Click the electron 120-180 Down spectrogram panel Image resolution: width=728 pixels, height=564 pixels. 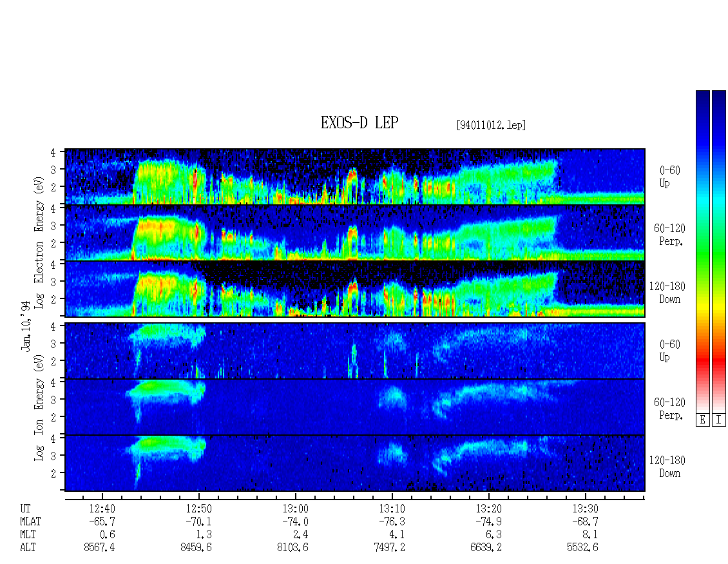[355, 289]
